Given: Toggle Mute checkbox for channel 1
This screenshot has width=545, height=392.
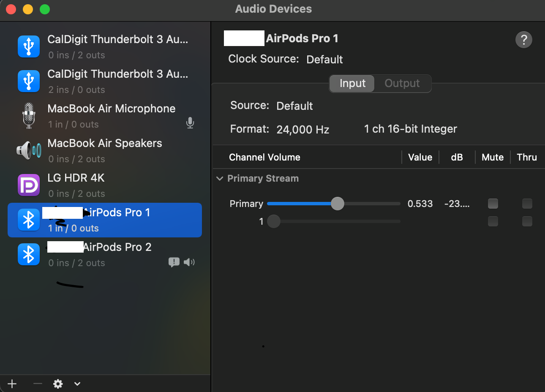Looking at the screenshot, I should tap(493, 221).
